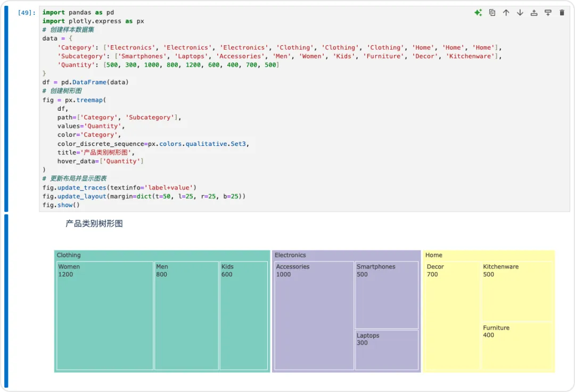Place cursor on 'import pandas as pd' line
This screenshot has width=575, height=392.
[78, 12]
